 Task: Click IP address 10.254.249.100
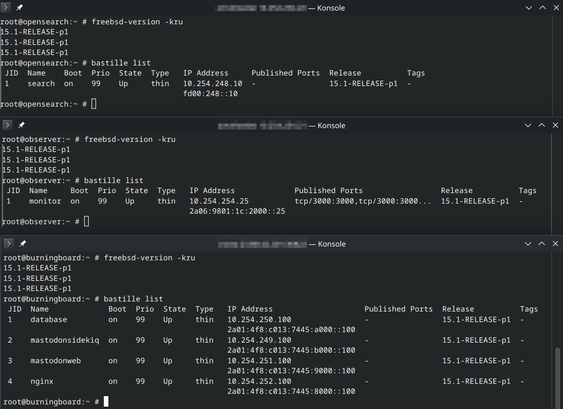(x=259, y=340)
